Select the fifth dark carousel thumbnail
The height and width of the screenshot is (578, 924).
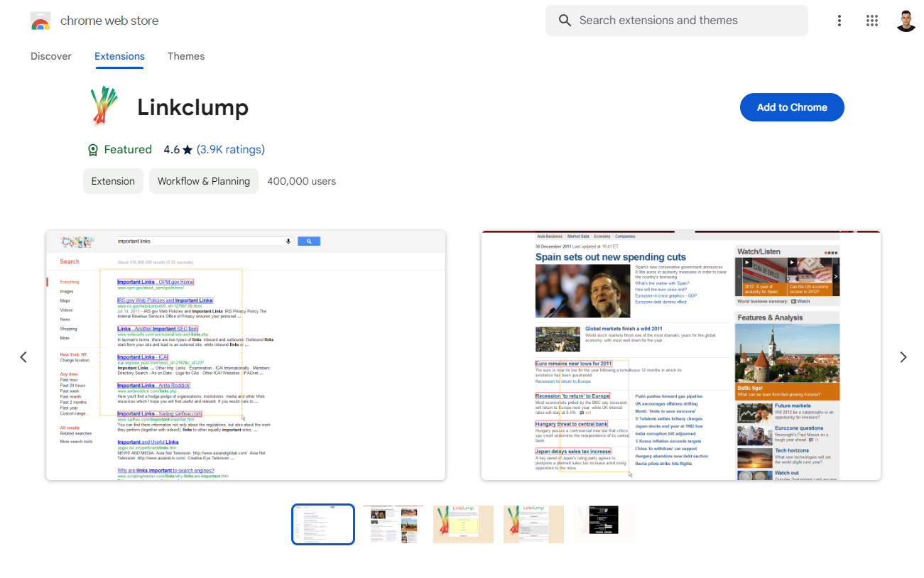tap(603, 524)
